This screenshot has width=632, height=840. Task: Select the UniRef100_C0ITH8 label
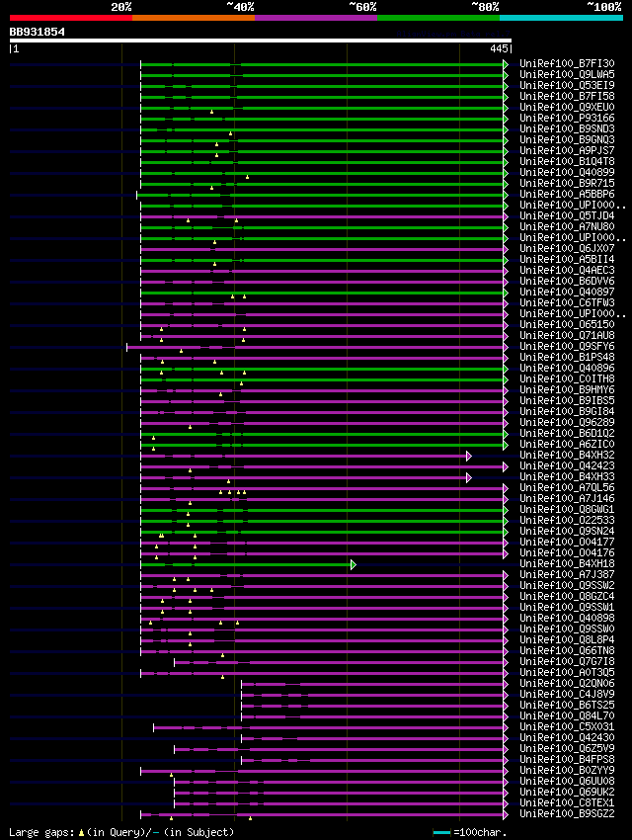(567, 378)
